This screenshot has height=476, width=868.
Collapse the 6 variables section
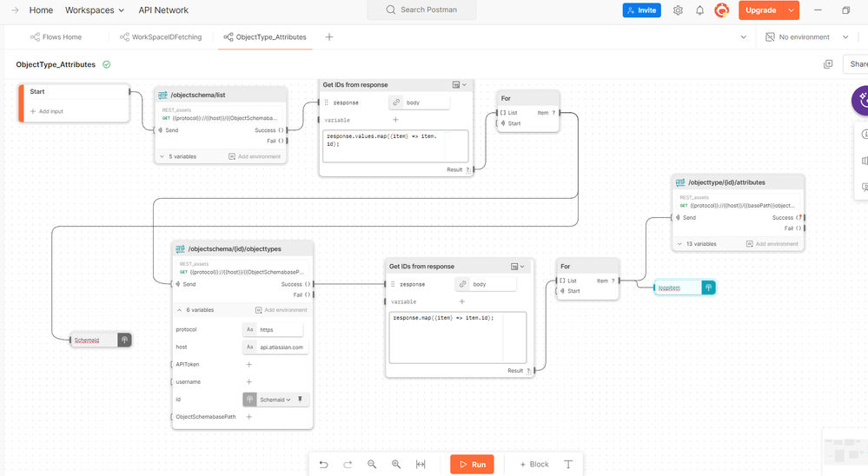coord(195,310)
